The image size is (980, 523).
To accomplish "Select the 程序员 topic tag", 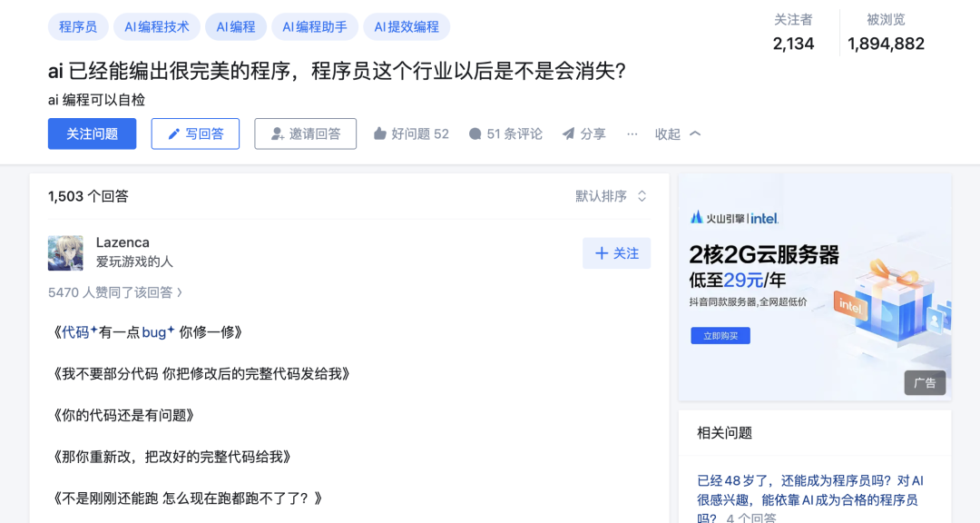I will click(x=78, y=27).
